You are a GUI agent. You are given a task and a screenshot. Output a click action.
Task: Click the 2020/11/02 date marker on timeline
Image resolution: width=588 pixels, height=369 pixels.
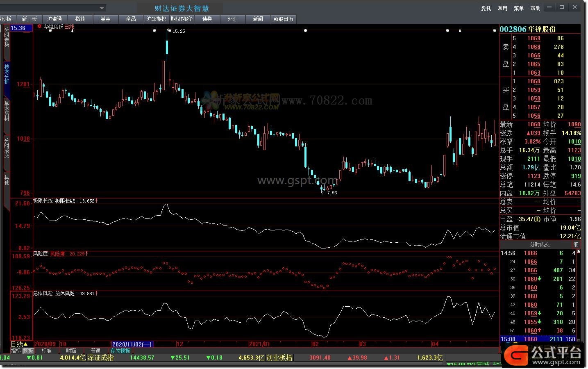(132, 344)
